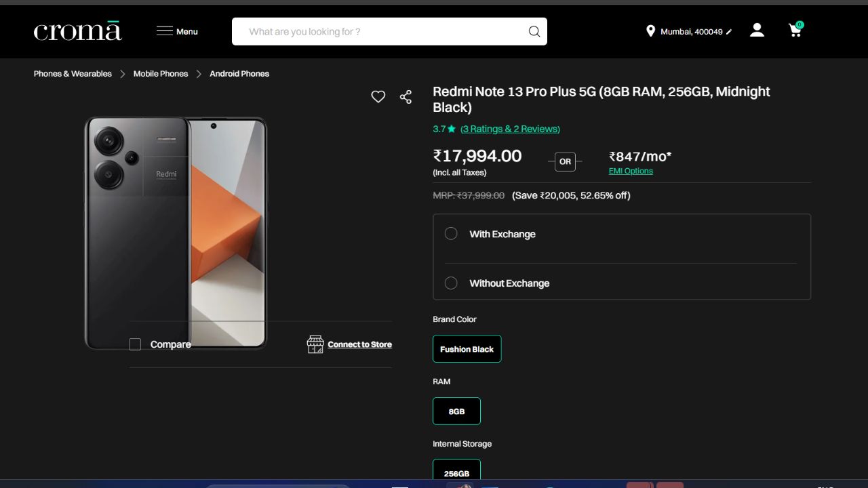868x488 pixels.
Task: Open the Redmi phone product image
Action: pyautogui.click(x=176, y=232)
